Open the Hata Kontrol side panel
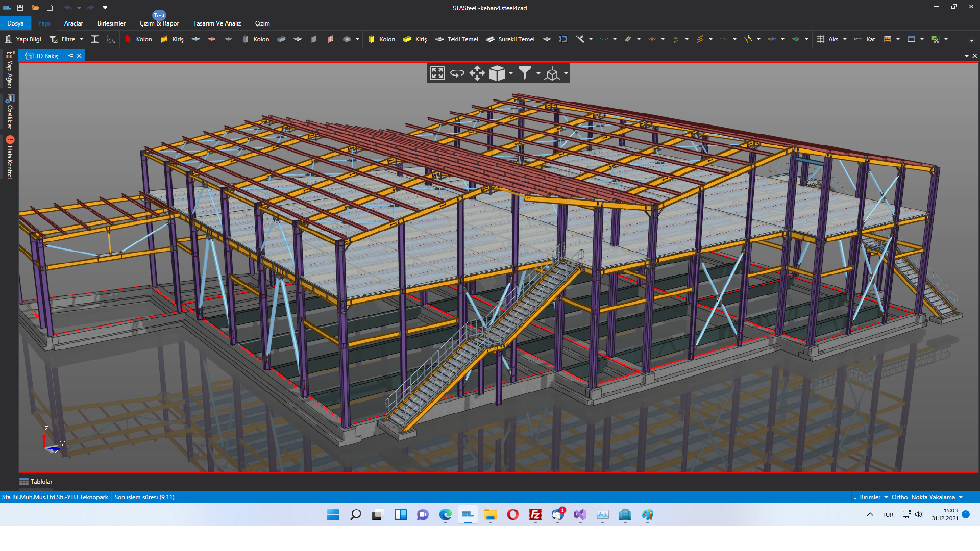The height and width of the screenshot is (551, 980). click(x=10, y=157)
